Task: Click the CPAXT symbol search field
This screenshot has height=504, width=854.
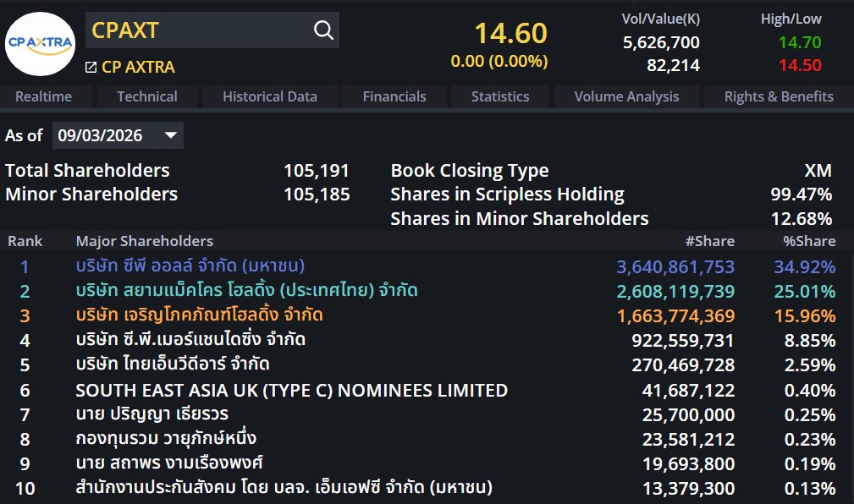Action: click(x=199, y=30)
